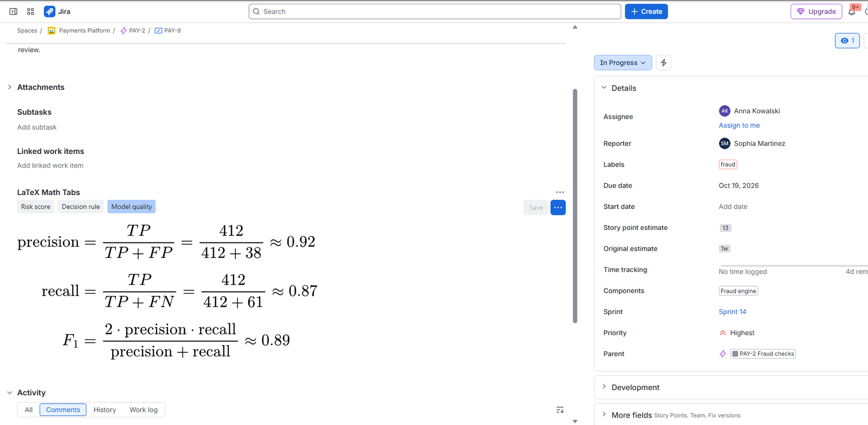Open the In Progress status dropdown
This screenshot has width=868, height=425.
pyautogui.click(x=623, y=63)
